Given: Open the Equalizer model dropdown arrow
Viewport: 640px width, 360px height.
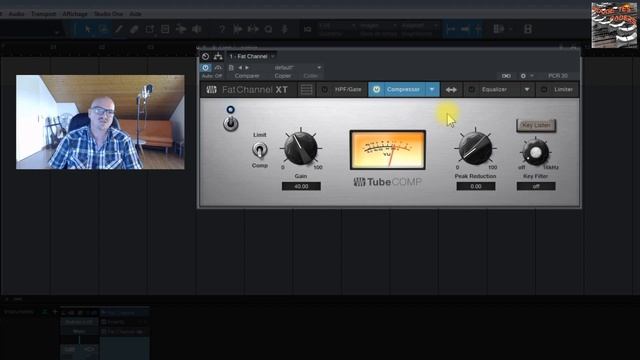Looking at the screenshot, I should pyautogui.click(x=527, y=89).
